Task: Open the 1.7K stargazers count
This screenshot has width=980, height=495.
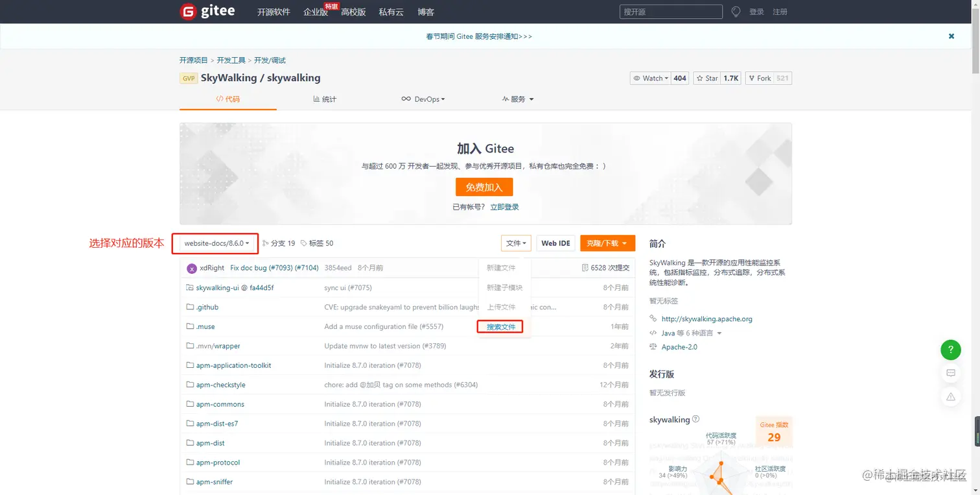Action: click(731, 78)
